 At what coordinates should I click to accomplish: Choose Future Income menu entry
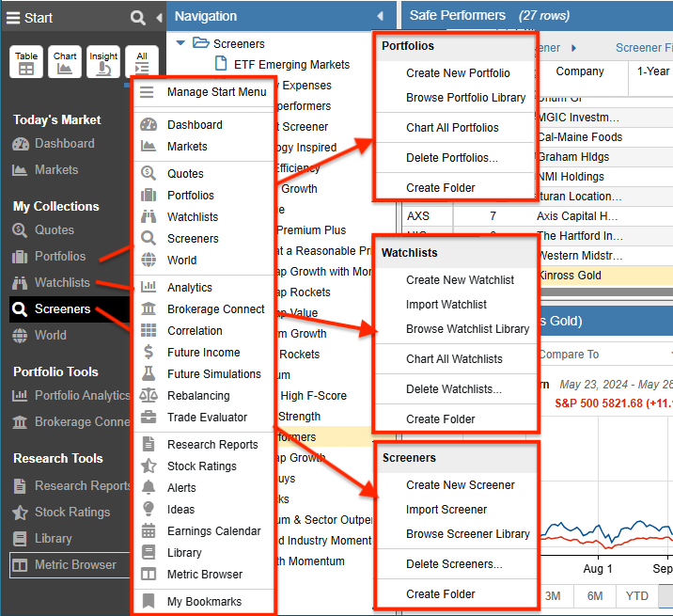click(x=204, y=353)
